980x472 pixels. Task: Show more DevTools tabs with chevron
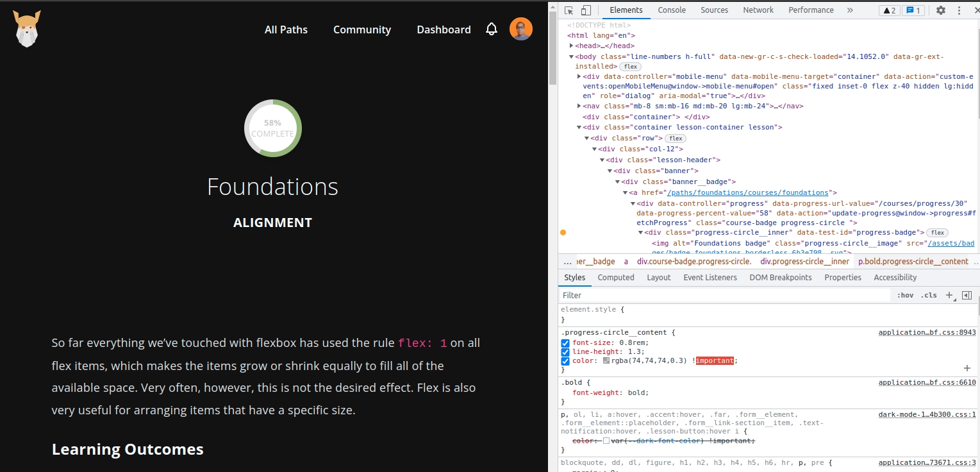click(x=850, y=10)
